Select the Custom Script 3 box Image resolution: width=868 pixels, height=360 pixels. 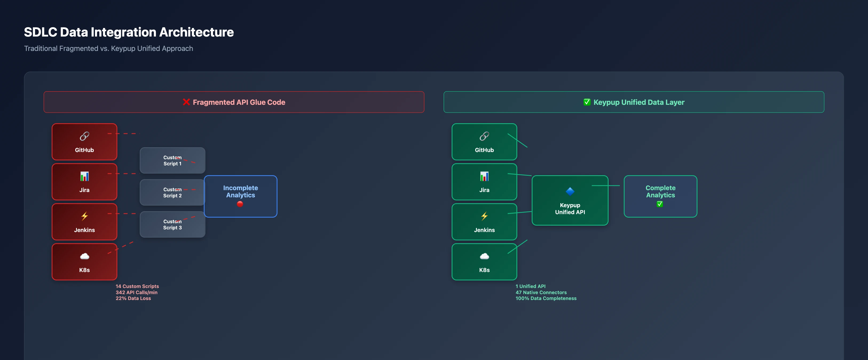tap(172, 224)
